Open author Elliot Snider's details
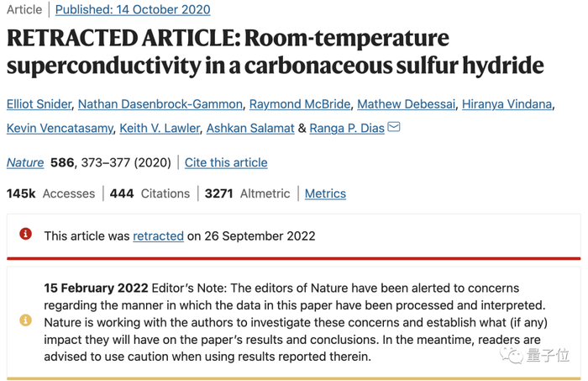This screenshot has width=588, height=381. coord(38,104)
